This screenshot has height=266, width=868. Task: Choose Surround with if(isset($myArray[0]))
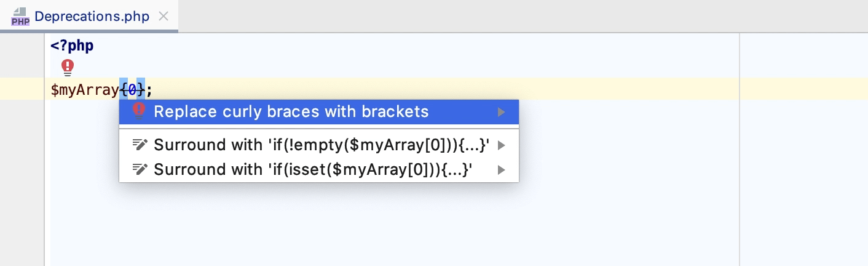(x=313, y=169)
